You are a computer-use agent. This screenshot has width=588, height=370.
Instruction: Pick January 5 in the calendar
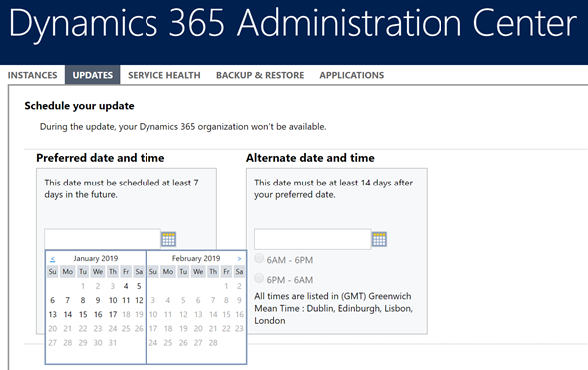pyautogui.click(x=139, y=286)
